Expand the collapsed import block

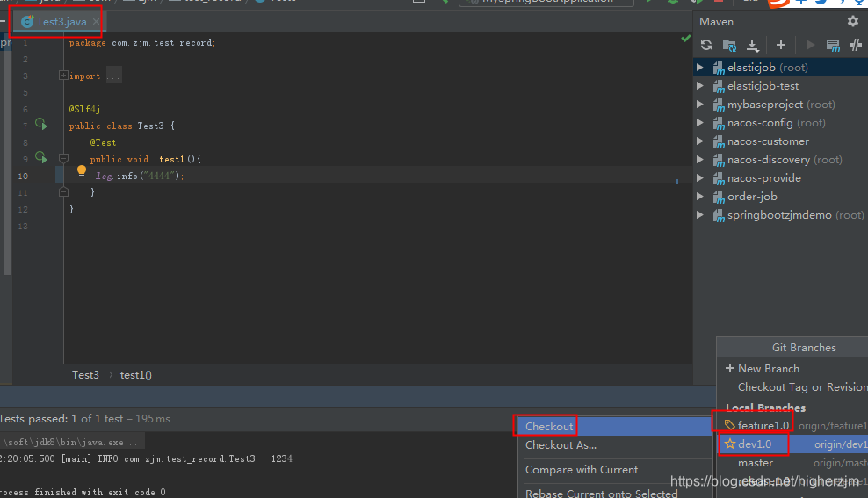(63, 76)
